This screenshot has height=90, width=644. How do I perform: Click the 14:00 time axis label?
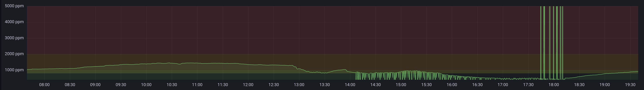pos(350,85)
